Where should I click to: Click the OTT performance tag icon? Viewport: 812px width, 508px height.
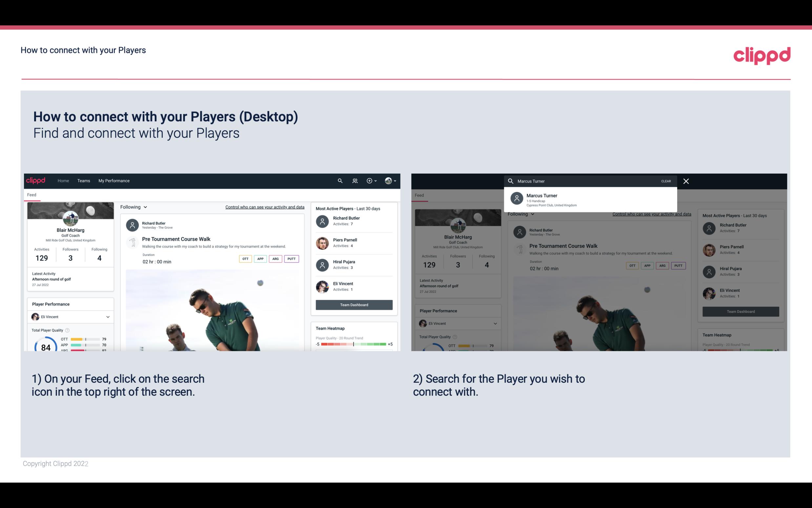pos(245,259)
